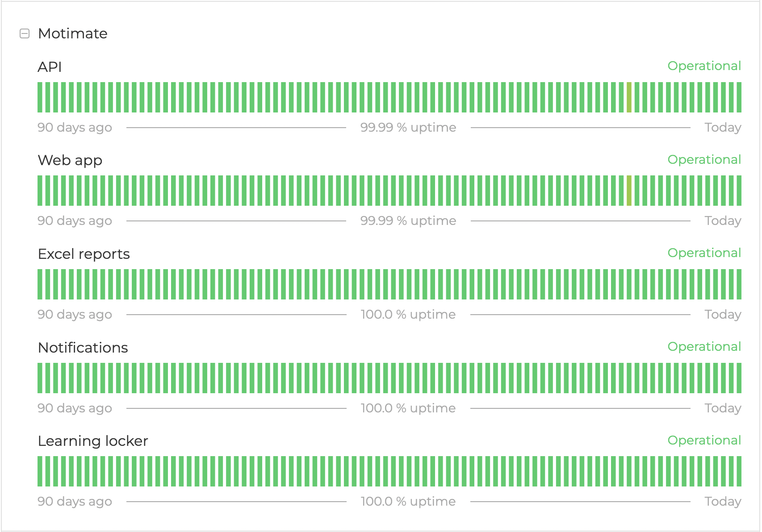Click the Learning locker Operational status label
Image resolution: width=762 pixels, height=532 pixels.
(x=704, y=440)
